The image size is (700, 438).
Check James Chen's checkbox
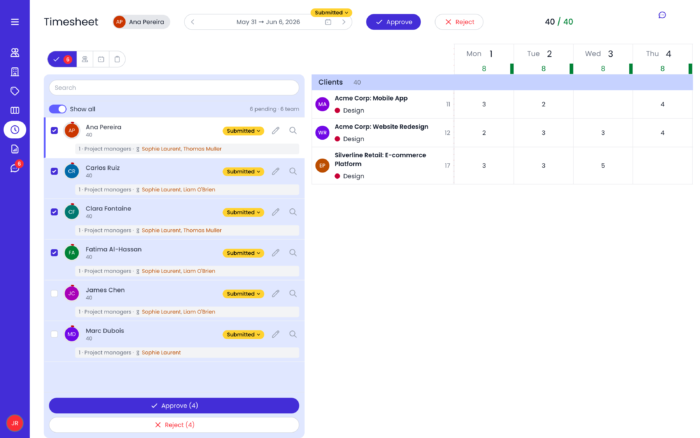(x=54, y=294)
